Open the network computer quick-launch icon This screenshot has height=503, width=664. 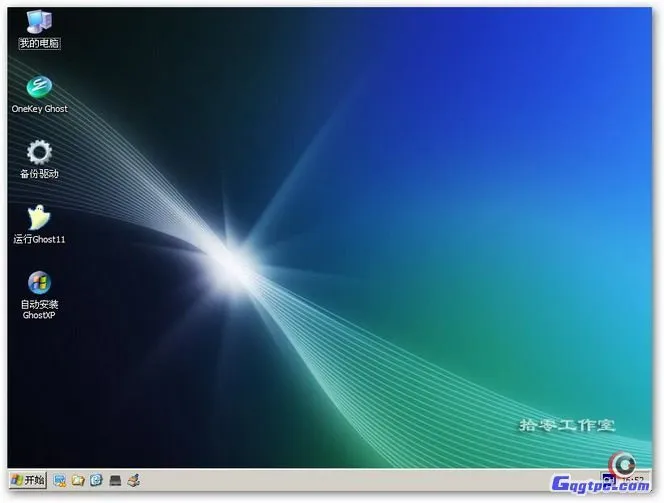click(60, 480)
